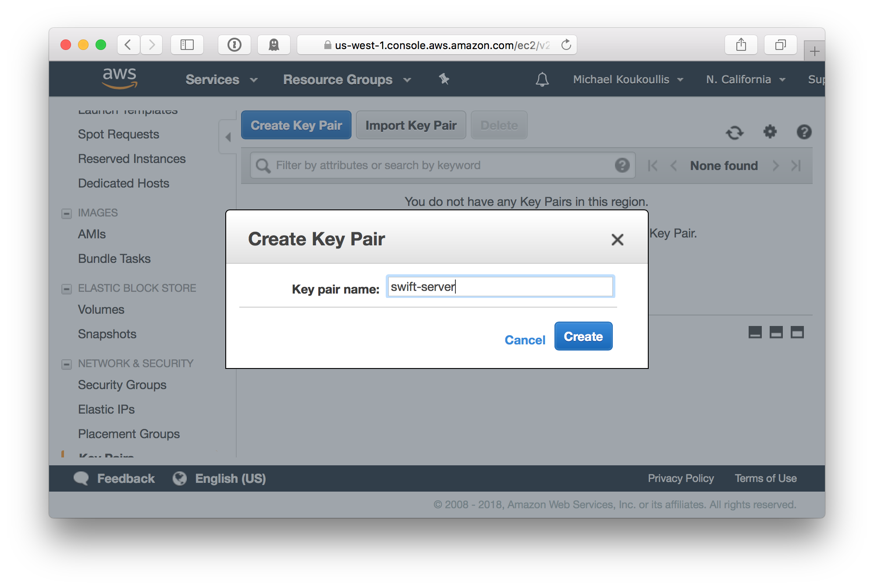This screenshot has width=874, height=588.
Task: Open Bundle Tasks in sidebar
Action: pyautogui.click(x=114, y=259)
